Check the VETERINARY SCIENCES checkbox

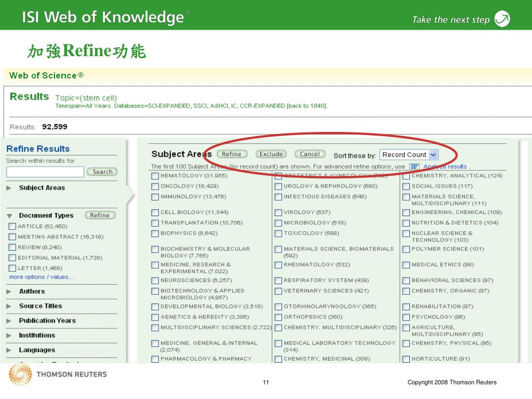click(278, 291)
